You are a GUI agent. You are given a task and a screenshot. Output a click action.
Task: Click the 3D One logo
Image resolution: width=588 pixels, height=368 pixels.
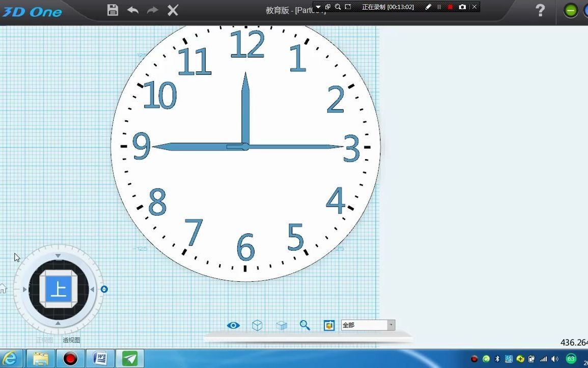(x=32, y=12)
